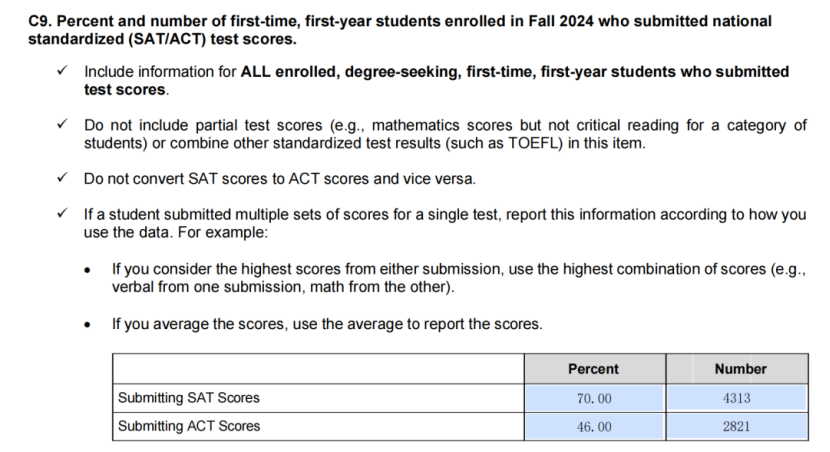830x452 pixels.
Task: Click the checkmark beside 'Do not include partial'
Action: point(62,125)
